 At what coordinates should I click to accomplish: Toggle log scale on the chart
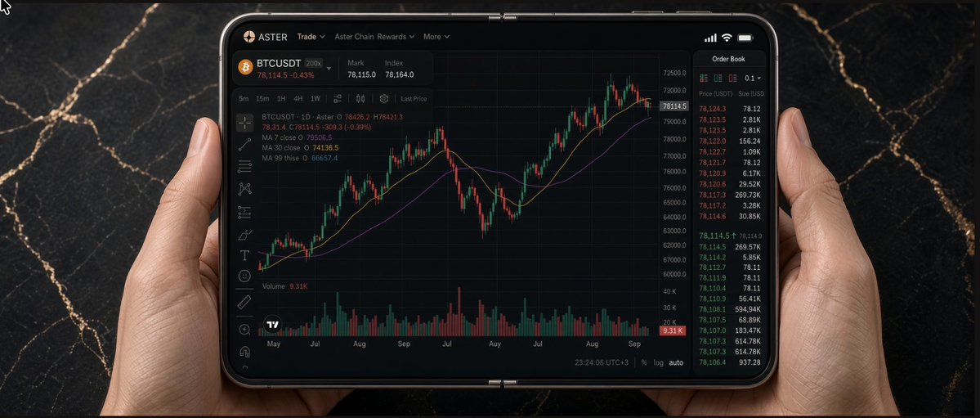[659, 363]
